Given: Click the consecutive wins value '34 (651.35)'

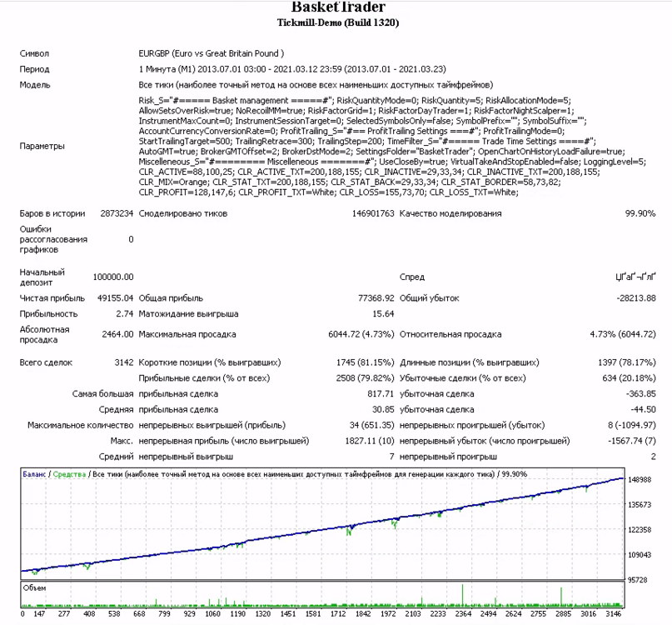Looking at the screenshot, I should point(371,425).
